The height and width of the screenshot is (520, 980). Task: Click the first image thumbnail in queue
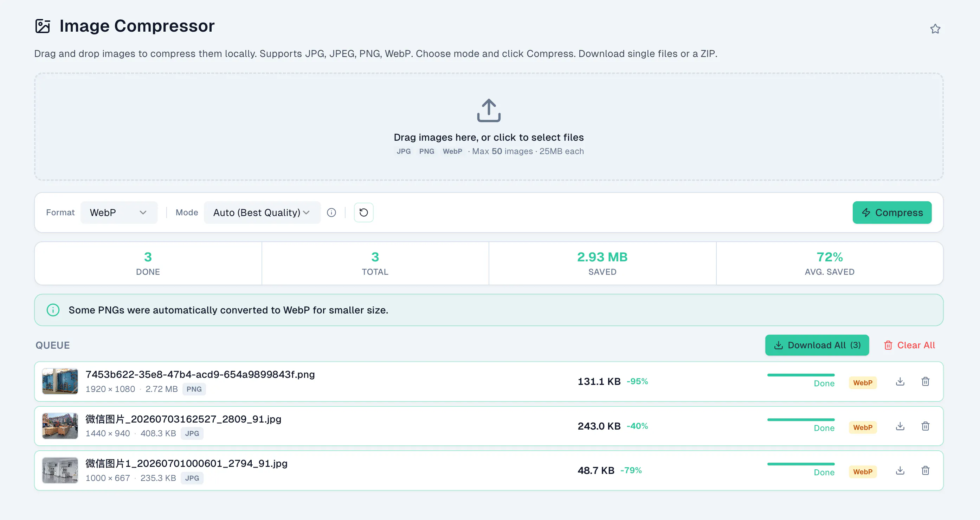[x=60, y=381]
